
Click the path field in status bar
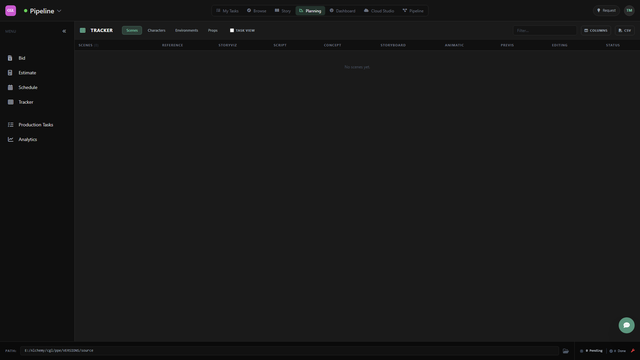(289, 351)
